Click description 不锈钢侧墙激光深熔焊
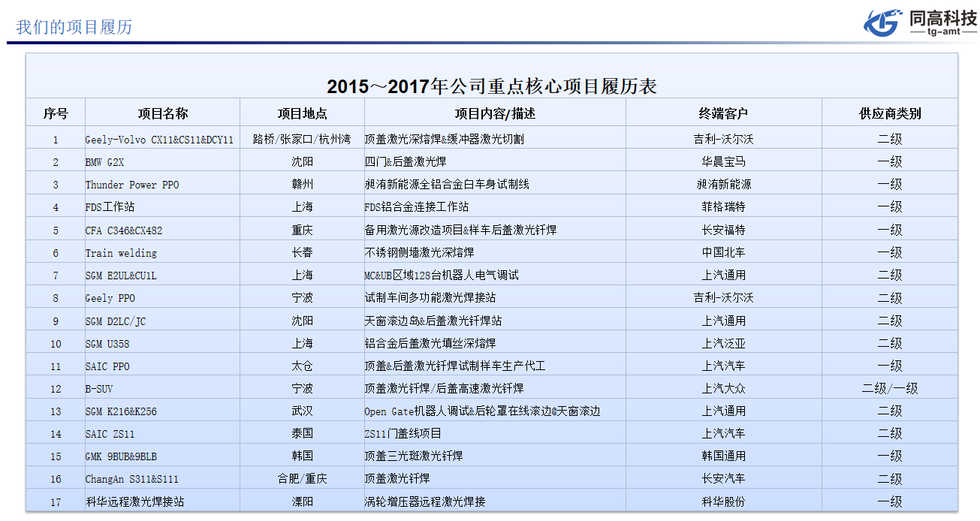The image size is (980, 521). pyautogui.click(x=420, y=253)
